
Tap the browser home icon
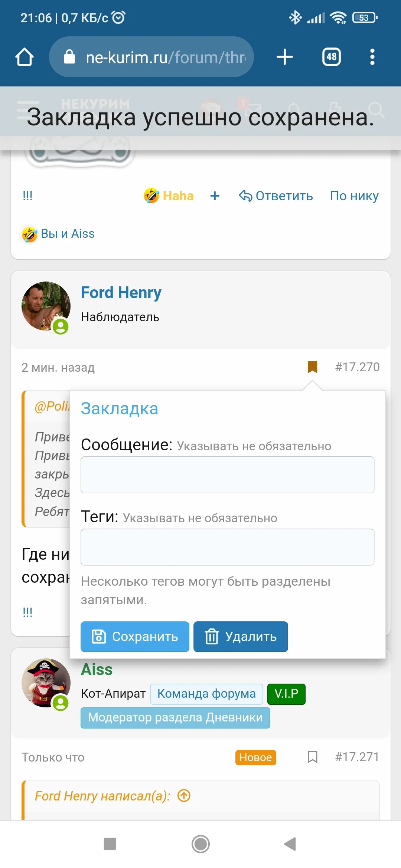coord(25,57)
